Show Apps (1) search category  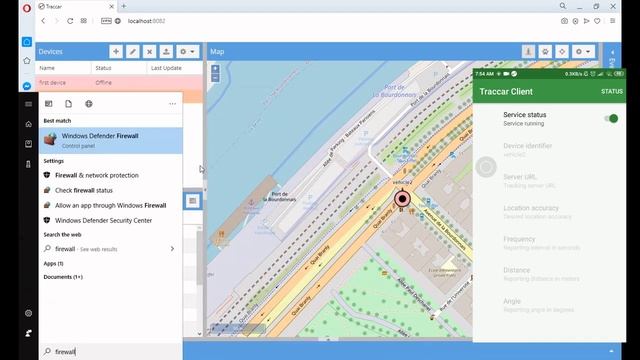[x=53, y=264]
